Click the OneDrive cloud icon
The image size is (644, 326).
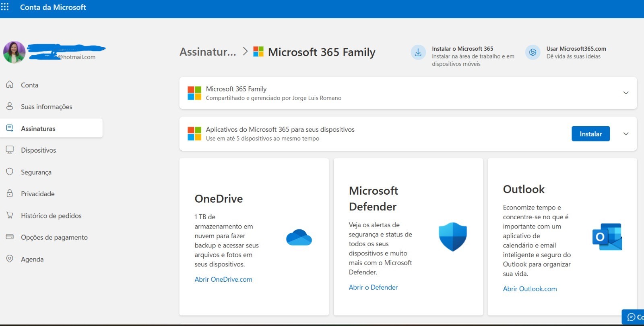pos(299,237)
